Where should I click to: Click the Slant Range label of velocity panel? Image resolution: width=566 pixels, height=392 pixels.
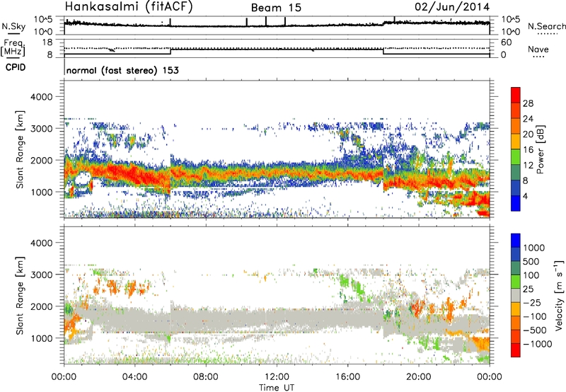click(x=20, y=296)
